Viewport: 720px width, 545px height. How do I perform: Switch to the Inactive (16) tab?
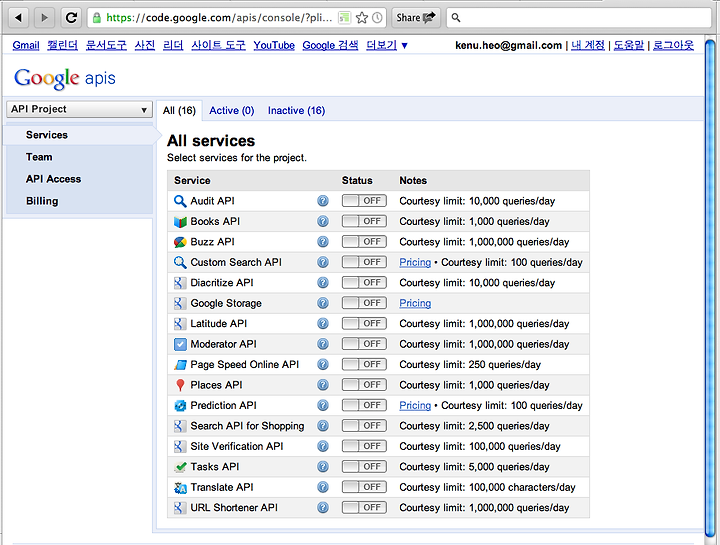296,111
